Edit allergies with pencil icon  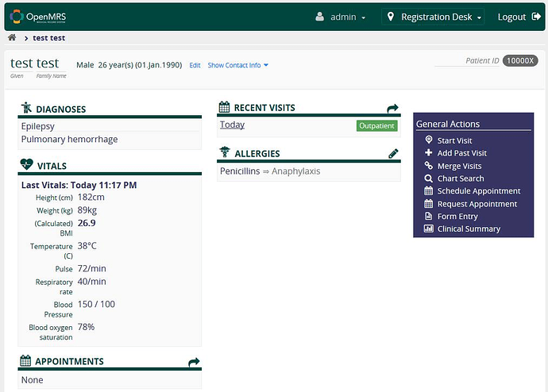point(393,154)
